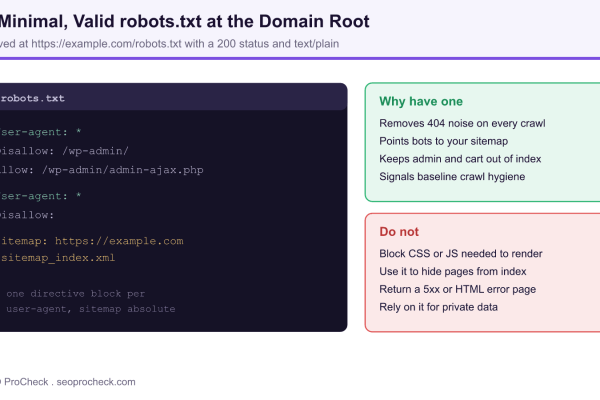
Task: Click 'Keeps admin and cart out of index'
Action: [460, 159]
